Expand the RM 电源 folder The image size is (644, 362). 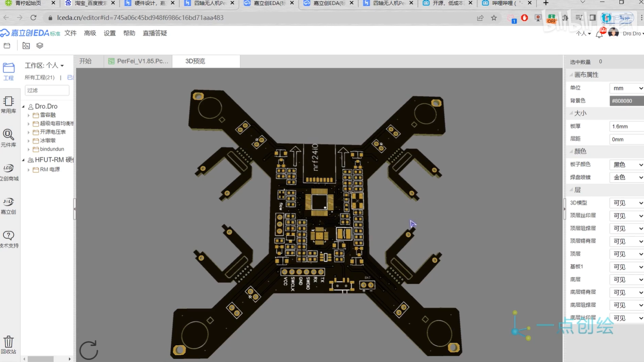point(28,170)
